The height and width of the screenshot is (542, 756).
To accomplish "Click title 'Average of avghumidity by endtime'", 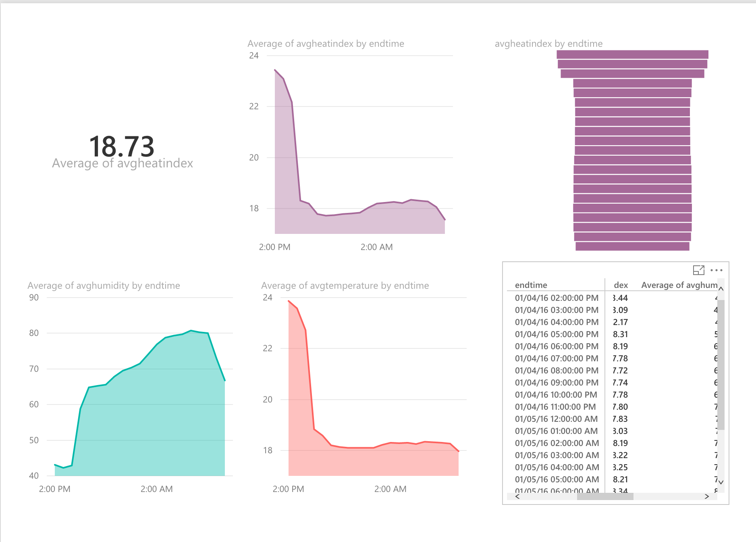I will click(104, 286).
